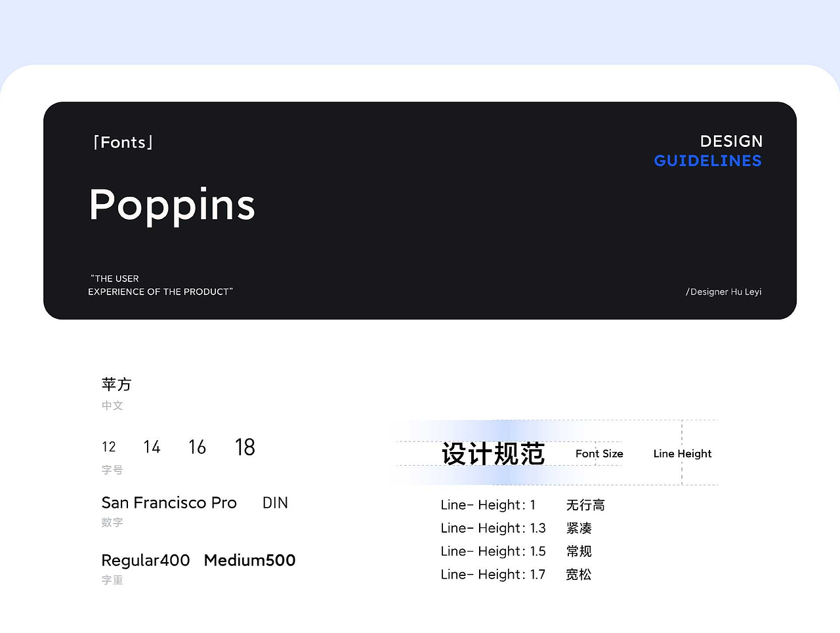
Task: Select the "THE USER" quote line
Action: (x=115, y=279)
